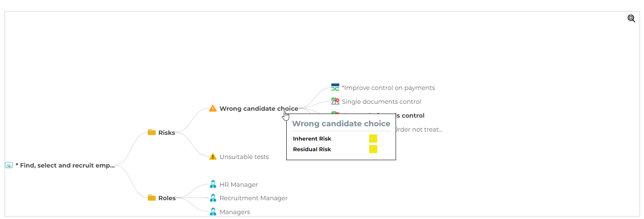
Task: Click the HR Manager person icon
Action: 213,184
